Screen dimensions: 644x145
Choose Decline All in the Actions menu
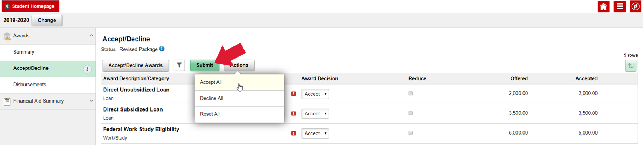coord(211,98)
